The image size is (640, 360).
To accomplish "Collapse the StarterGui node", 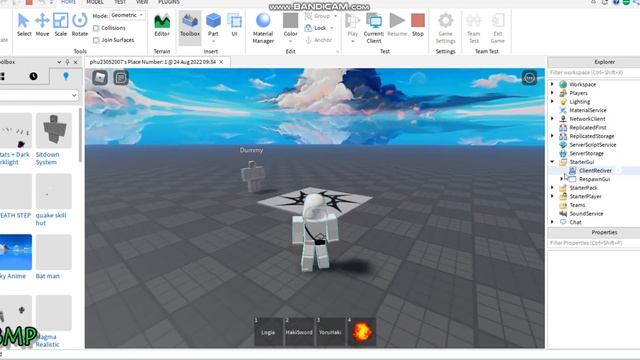I will pyautogui.click(x=552, y=162).
